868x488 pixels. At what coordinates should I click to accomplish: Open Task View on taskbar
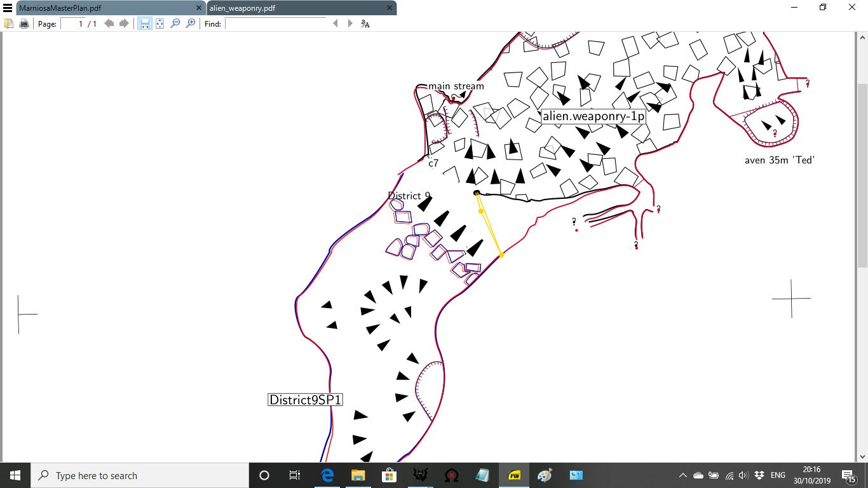295,475
